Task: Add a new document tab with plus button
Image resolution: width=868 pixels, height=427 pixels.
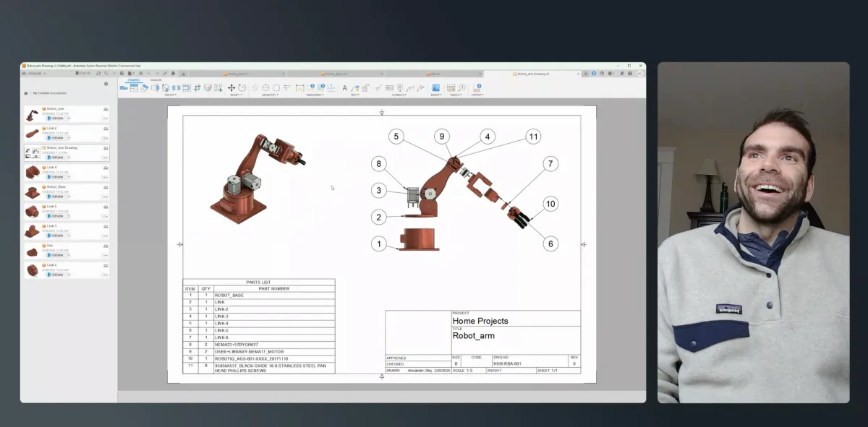Action: [x=585, y=74]
